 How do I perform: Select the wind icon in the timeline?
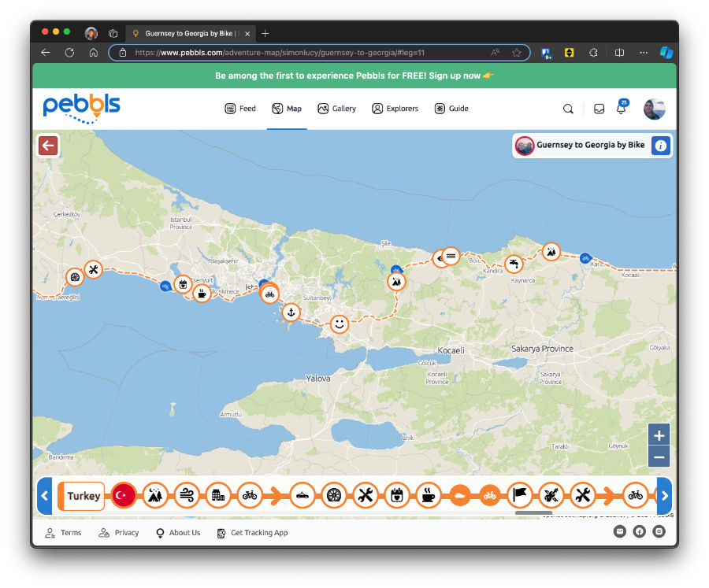pyautogui.click(x=187, y=496)
